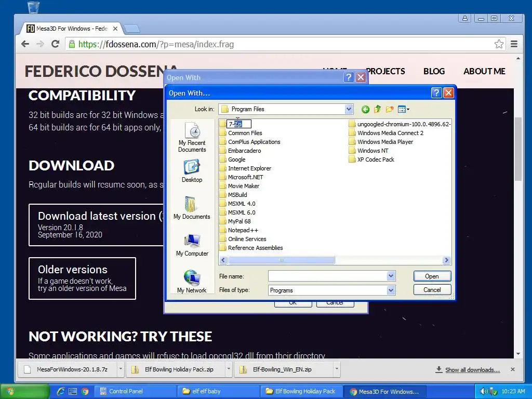Open My Network in the places bar
This screenshot has height=399, width=532.
pos(192,281)
